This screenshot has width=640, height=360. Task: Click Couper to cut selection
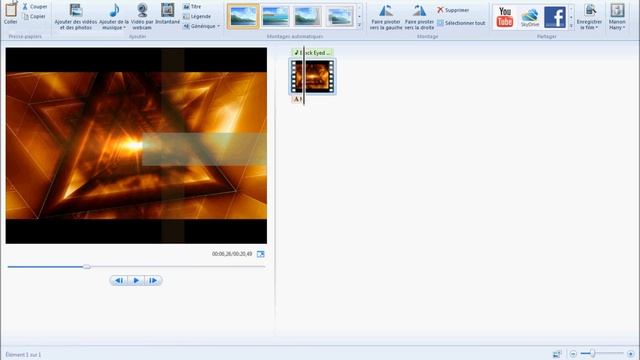click(35, 7)
